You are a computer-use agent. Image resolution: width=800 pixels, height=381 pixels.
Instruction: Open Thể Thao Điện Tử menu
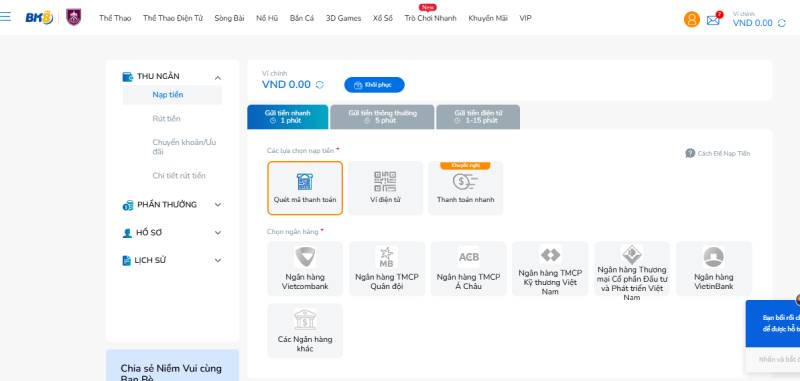click(x=172, y=18)
